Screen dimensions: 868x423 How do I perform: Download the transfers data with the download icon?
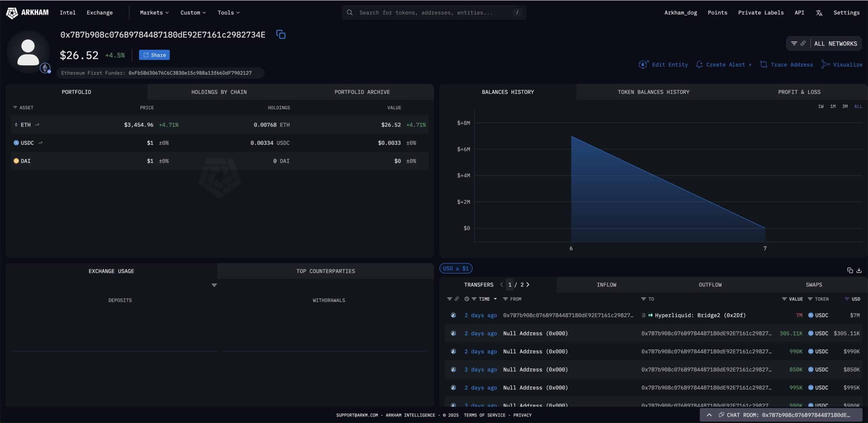coord(860,270)
